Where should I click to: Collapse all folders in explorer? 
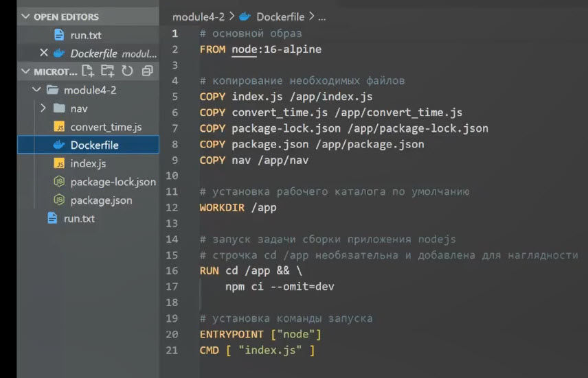[147, 71]
